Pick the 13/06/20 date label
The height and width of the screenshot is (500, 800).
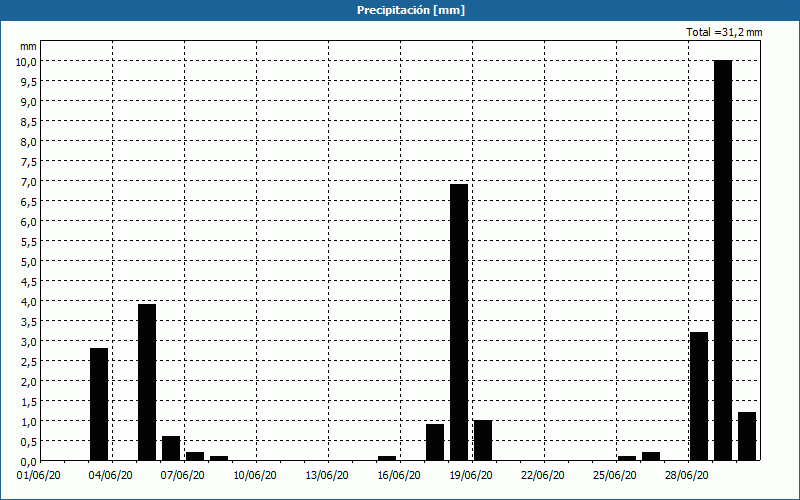327,476
